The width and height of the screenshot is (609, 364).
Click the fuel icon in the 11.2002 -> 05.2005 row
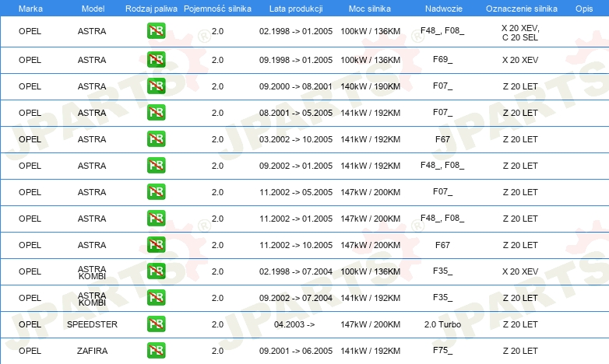tap(156, 191)
